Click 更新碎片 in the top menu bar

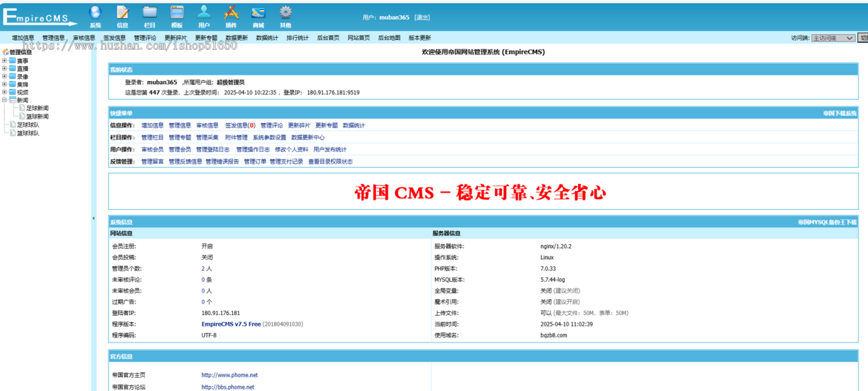click(175, 38)
